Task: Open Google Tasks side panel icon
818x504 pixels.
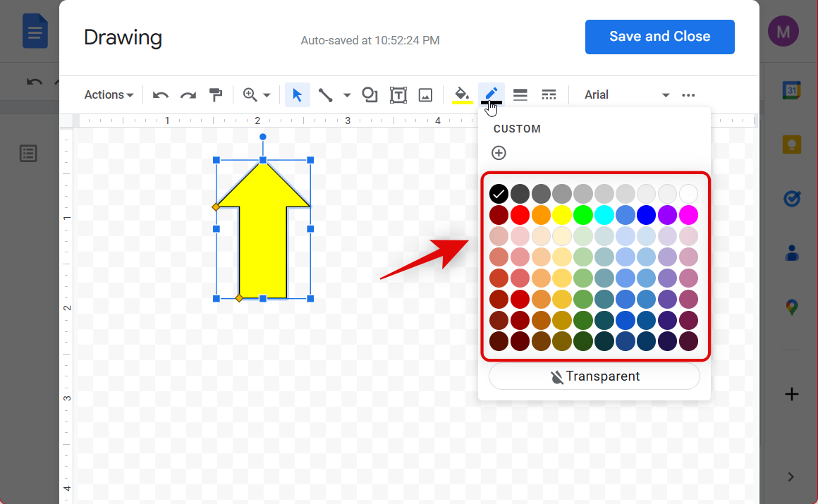Action: tap(791, 198)
